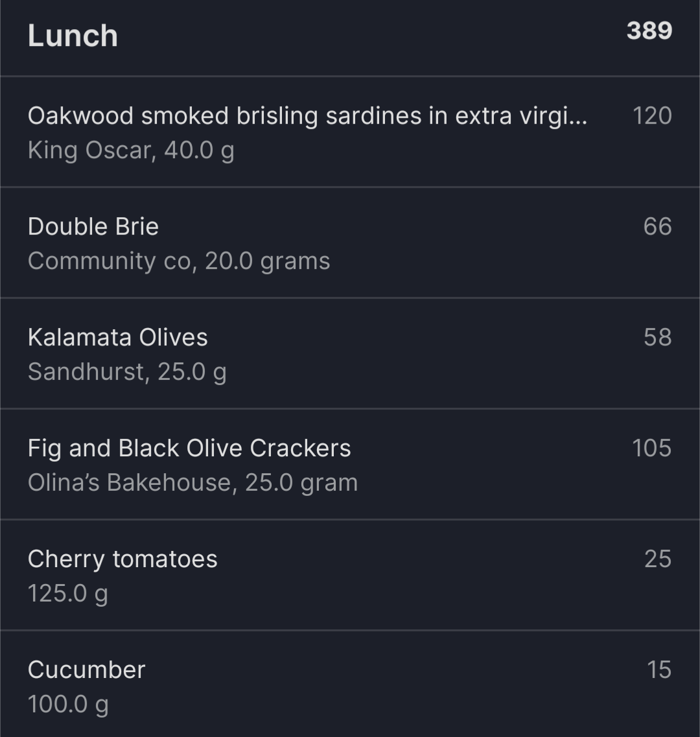Click the 58 calorie value for olives
700x737 pixels.
click(x=657, y=338)
